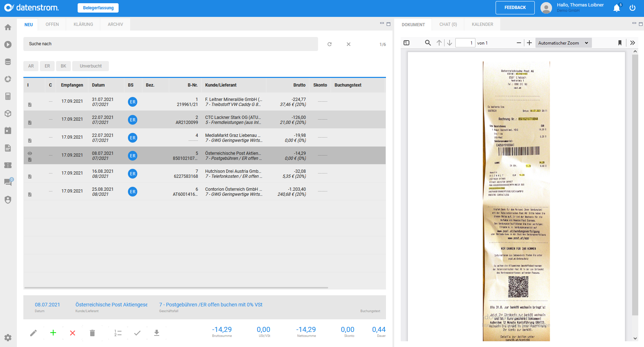Viewport: 644px width, 347px height.
Task: Click the FEEDBACK button
Action: 515,8
